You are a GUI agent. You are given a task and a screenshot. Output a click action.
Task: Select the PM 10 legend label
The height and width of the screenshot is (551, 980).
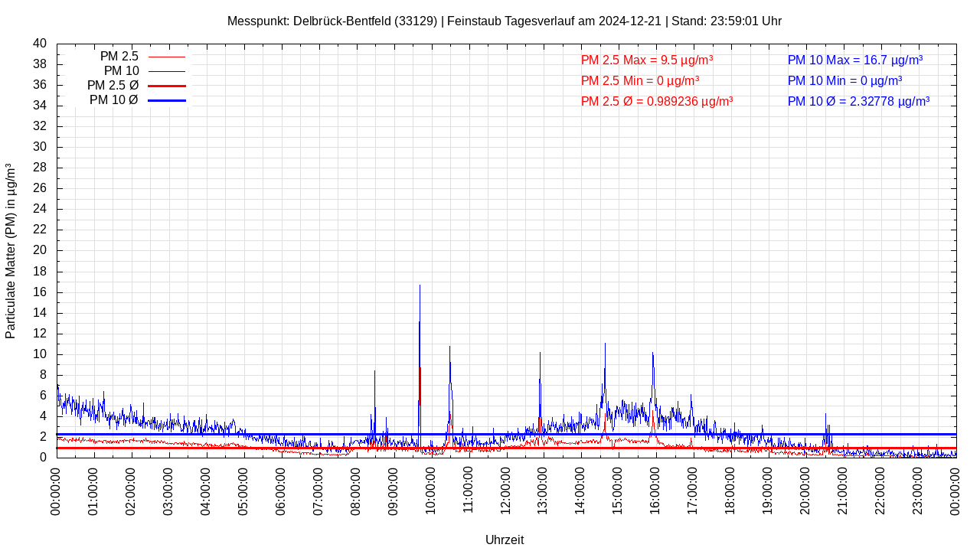click(x=121, y=70)
